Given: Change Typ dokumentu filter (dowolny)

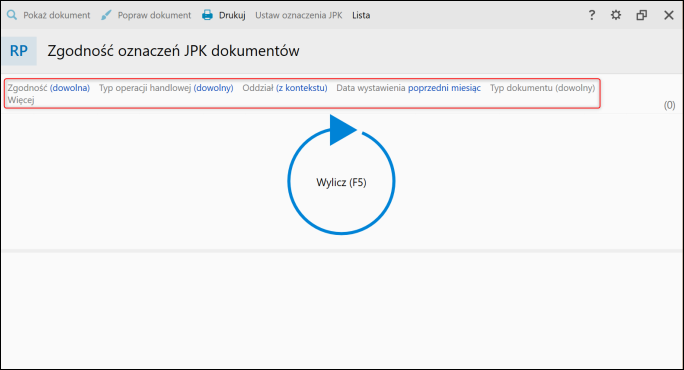Looking at the screenshot, I should tap(575, 88).
